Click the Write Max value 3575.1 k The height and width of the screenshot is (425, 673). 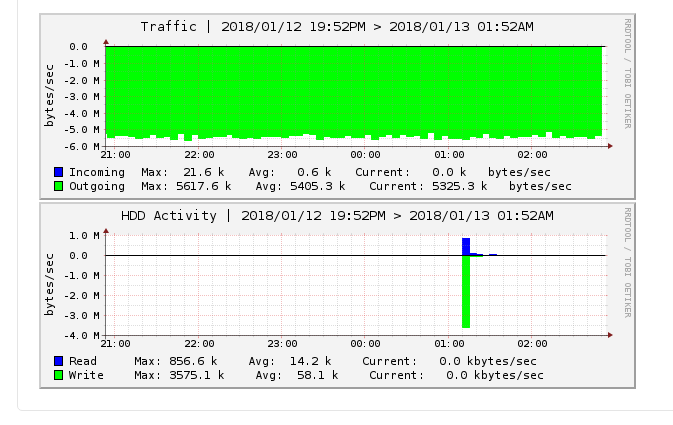197,375
